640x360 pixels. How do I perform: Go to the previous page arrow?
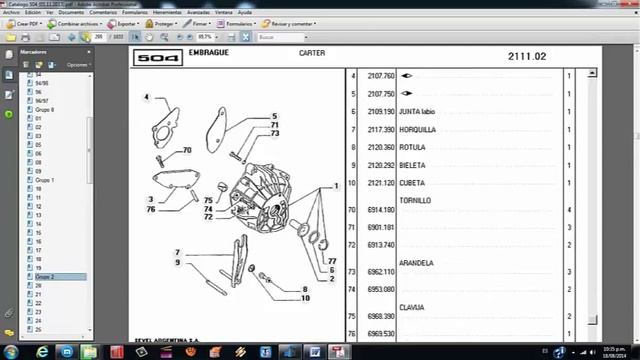tap(71, 38)
